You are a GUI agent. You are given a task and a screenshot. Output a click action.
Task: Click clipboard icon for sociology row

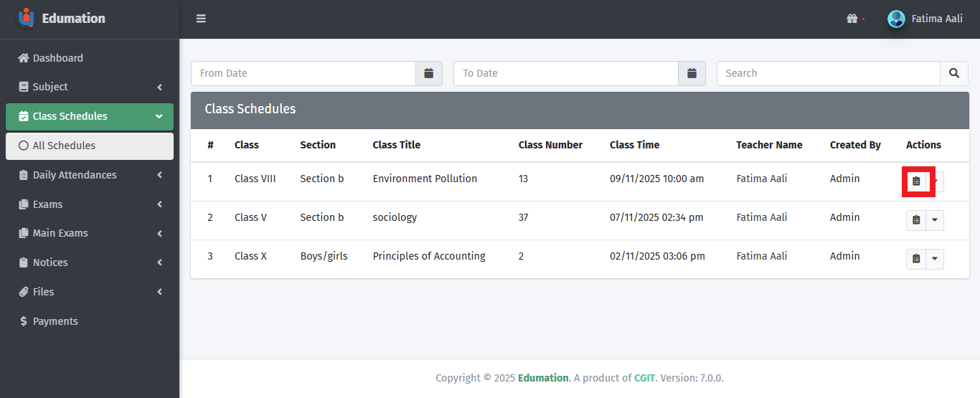(916, 220)
